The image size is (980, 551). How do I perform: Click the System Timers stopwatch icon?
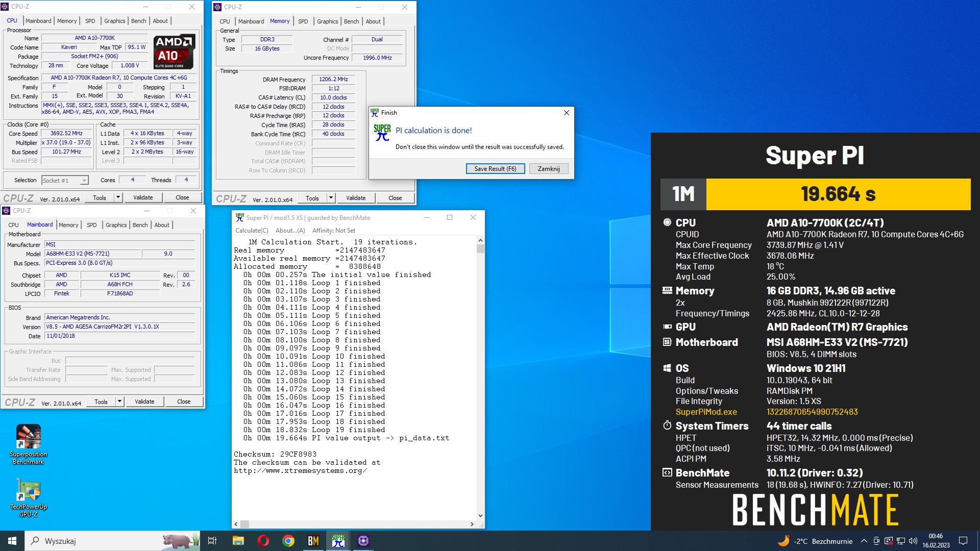(667, 425)
